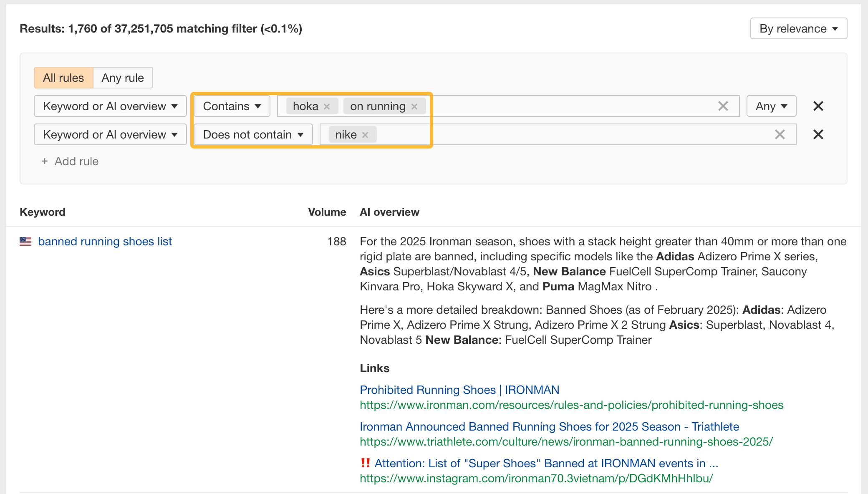Screen dimensions: 868x494
Task: Clear all Does not contain values
Action: coord(780,134)
